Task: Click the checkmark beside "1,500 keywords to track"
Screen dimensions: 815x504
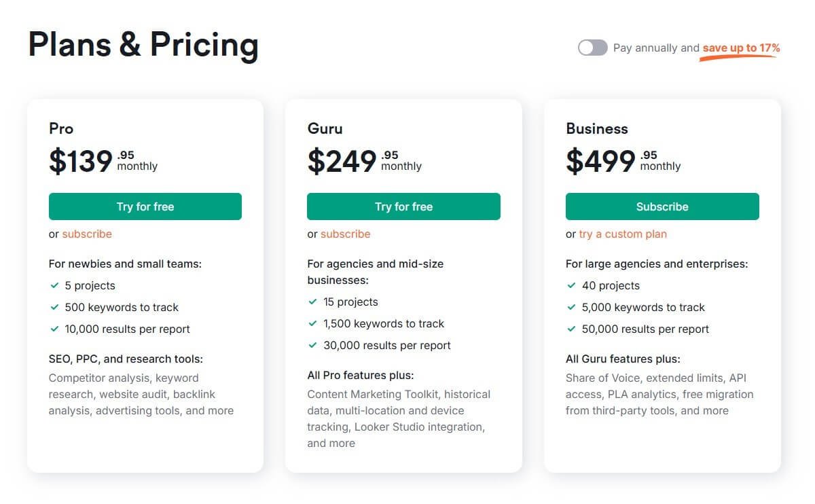Action: (313, 323)
